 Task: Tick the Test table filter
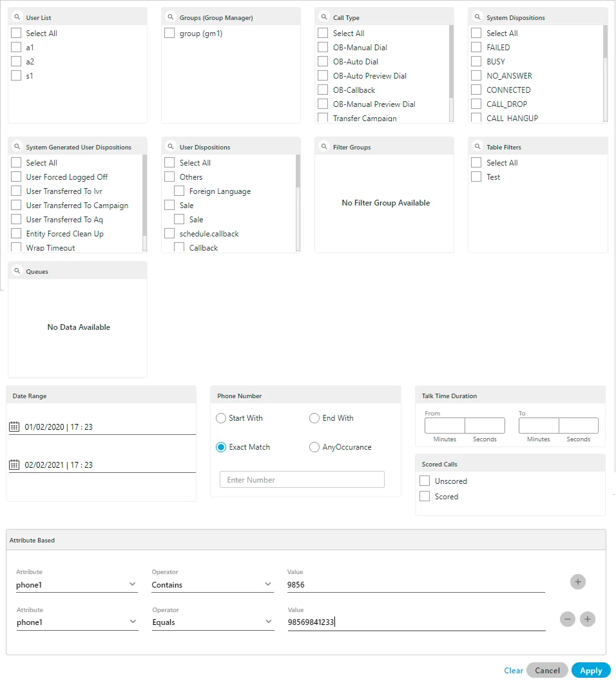476,177
